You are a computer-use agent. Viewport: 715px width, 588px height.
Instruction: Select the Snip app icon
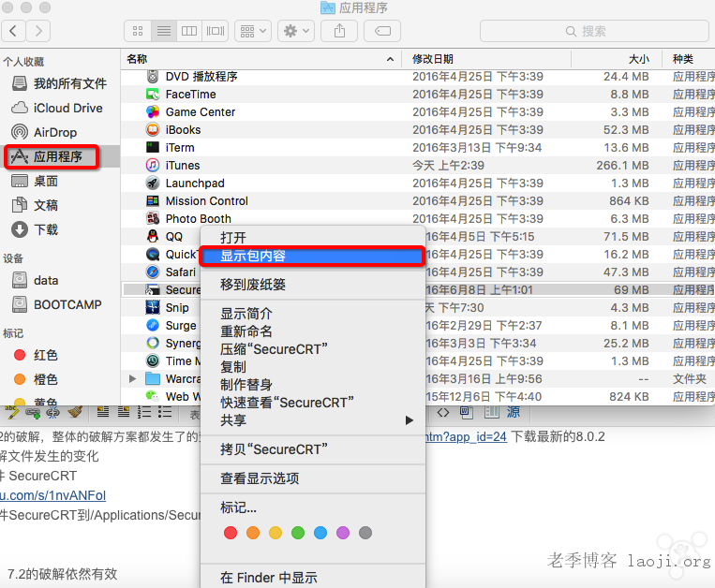tap(153, 307)
